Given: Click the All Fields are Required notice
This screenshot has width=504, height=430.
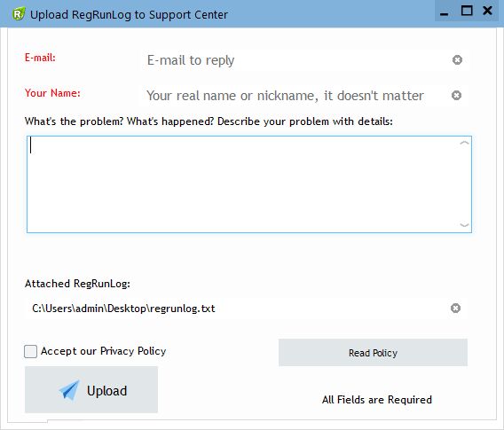Looking at the screenshot, I should 377,400.
